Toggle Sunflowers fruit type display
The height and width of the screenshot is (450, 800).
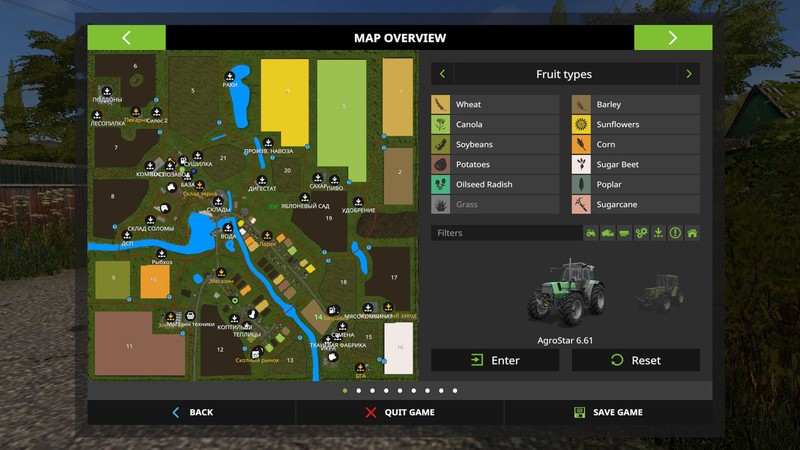[635, 125]
